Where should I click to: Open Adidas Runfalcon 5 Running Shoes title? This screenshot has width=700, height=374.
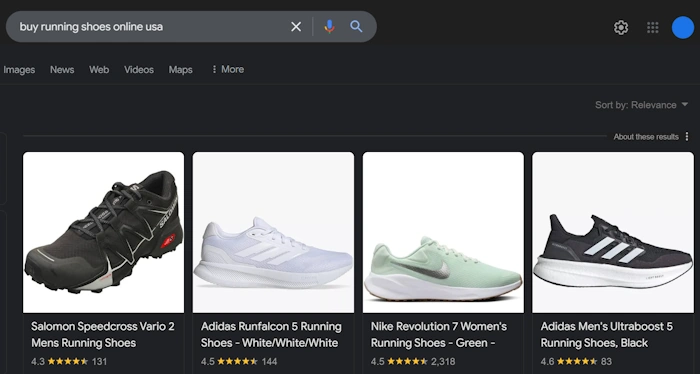tap(271, 335)
